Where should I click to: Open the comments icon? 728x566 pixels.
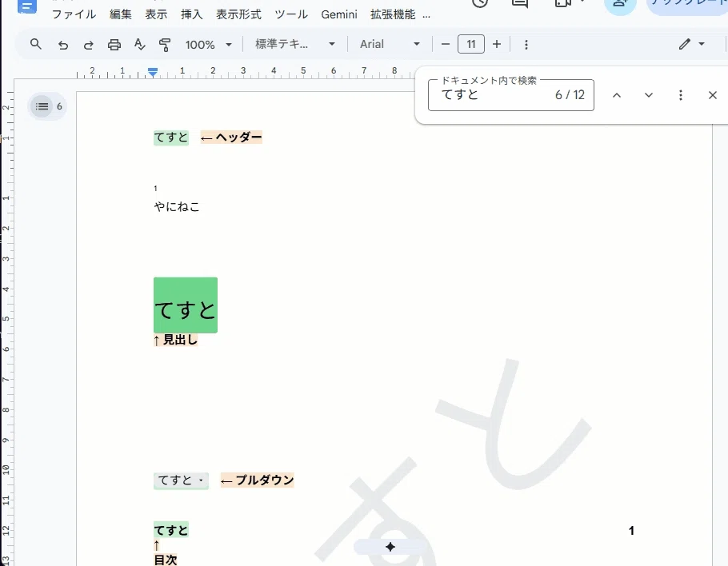pyautogui.click(x=519, y=3)
